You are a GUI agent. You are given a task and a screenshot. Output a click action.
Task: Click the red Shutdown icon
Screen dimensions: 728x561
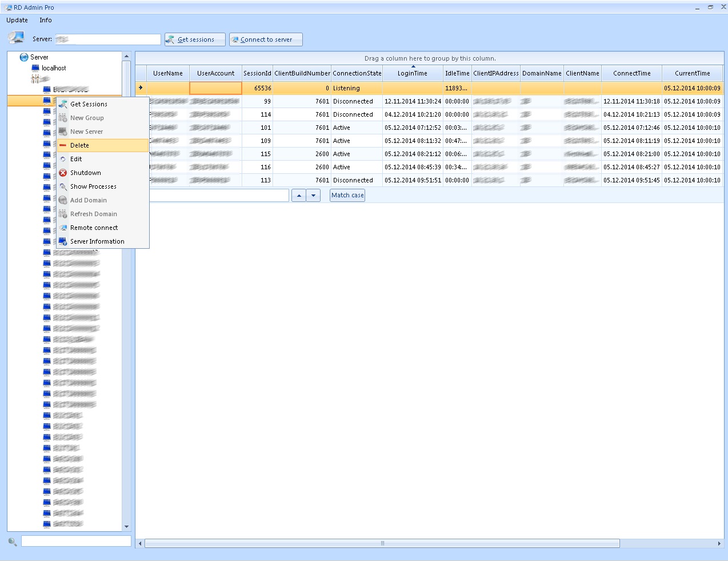click(63, 173)
